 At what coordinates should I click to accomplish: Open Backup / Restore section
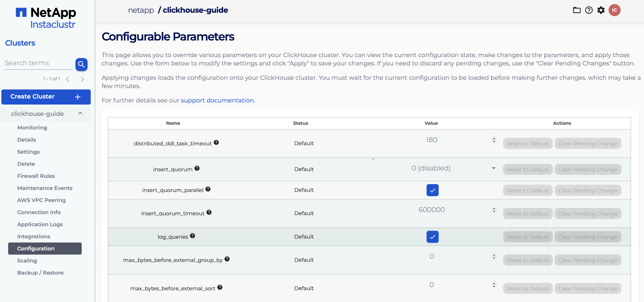(x=40, y=273)
